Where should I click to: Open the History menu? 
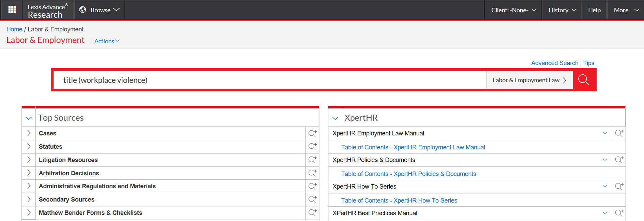[x=562, y=10]
